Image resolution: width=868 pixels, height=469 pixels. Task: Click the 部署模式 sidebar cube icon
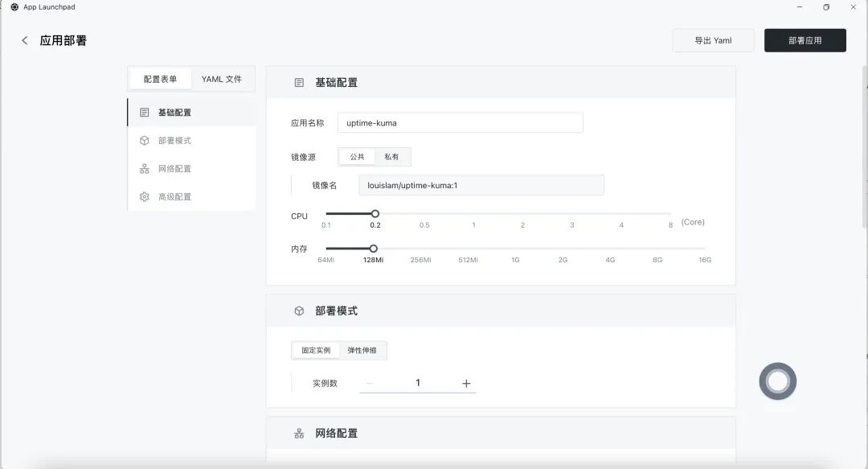tap(145, 141)
